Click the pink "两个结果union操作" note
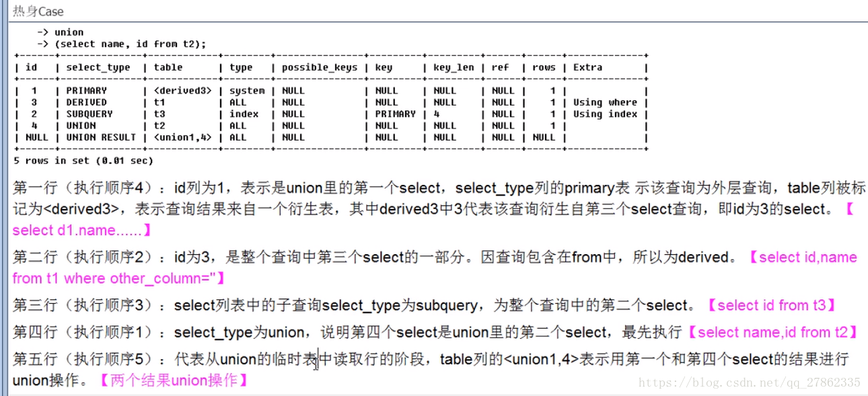 [174, 381]
